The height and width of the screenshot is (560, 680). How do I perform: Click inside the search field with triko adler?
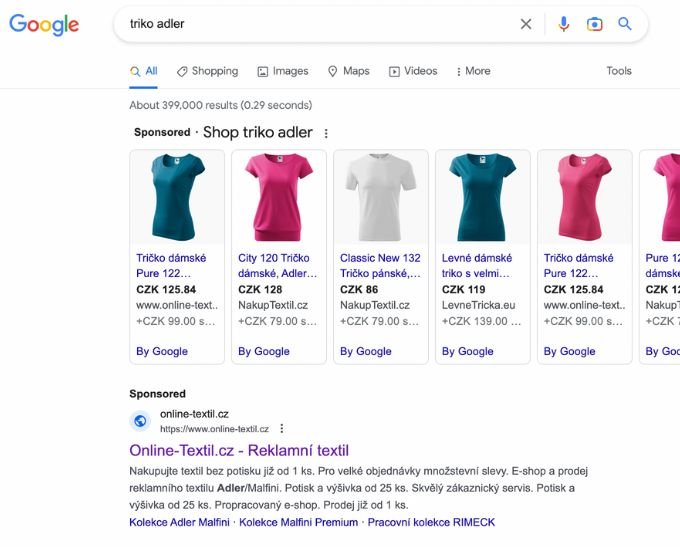300,24
